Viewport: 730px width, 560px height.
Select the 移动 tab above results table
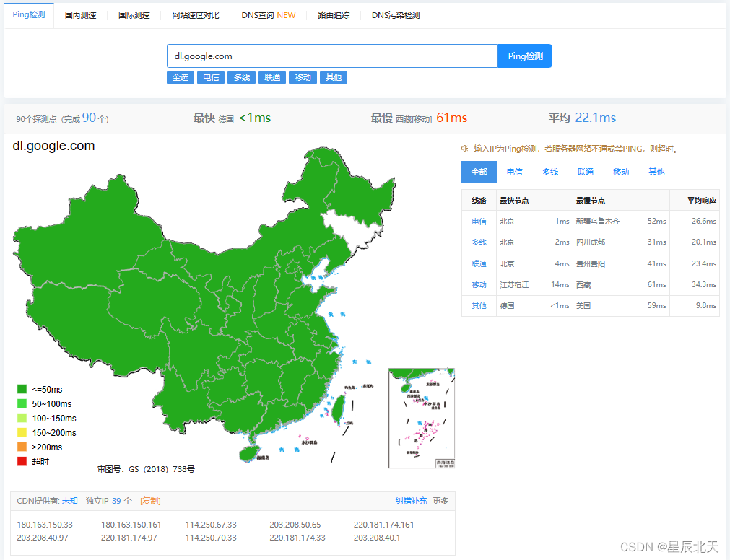tap(620, 172)
